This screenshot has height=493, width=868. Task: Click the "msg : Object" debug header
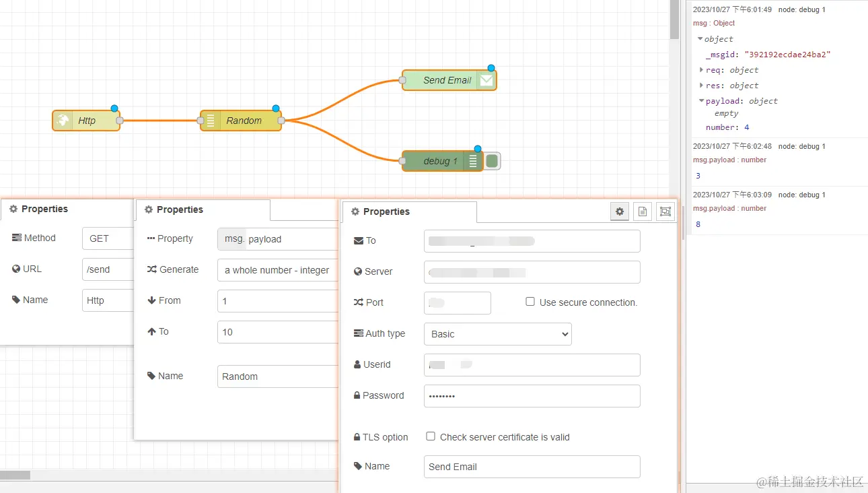pos(714,23)
